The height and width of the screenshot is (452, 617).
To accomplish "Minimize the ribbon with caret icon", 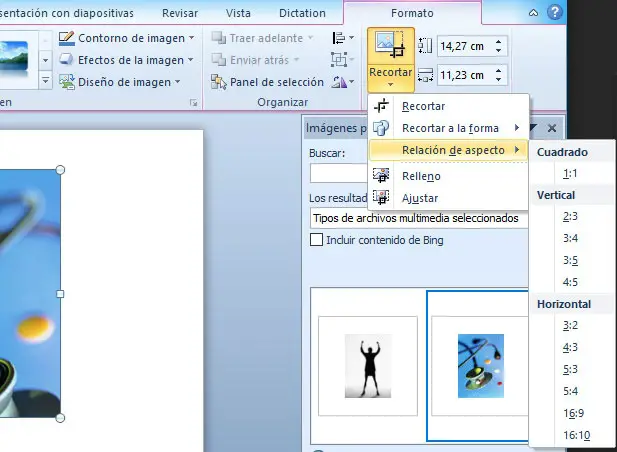I will (x=533, y=13).
